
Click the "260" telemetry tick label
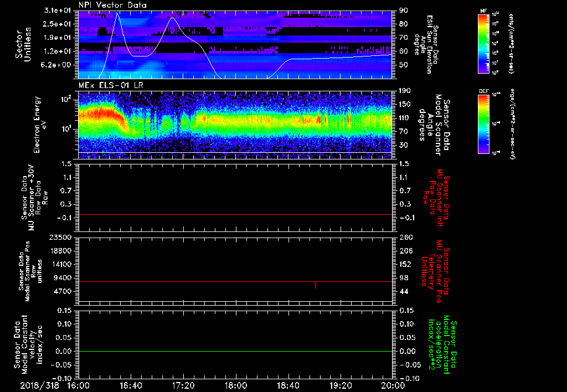(x=405, y=238)
